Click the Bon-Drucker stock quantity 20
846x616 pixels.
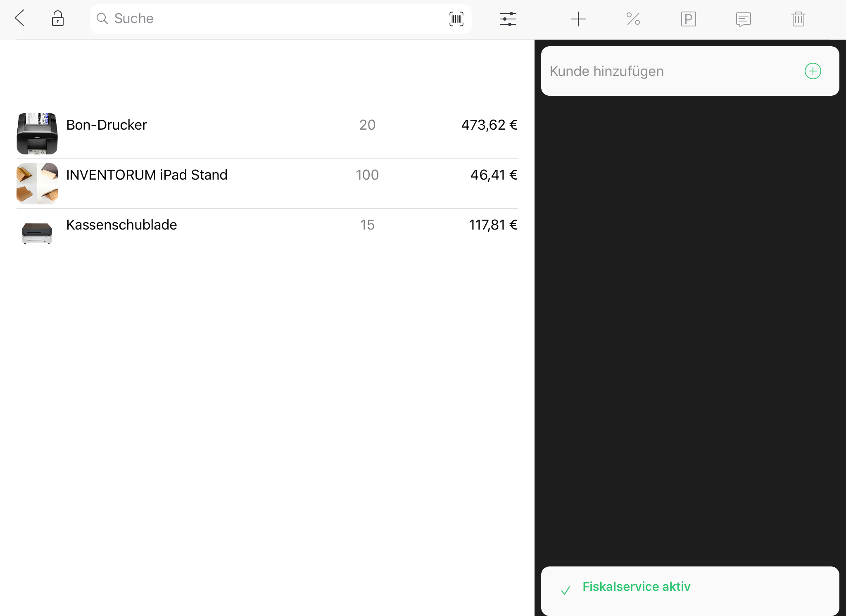coord(367,125)
